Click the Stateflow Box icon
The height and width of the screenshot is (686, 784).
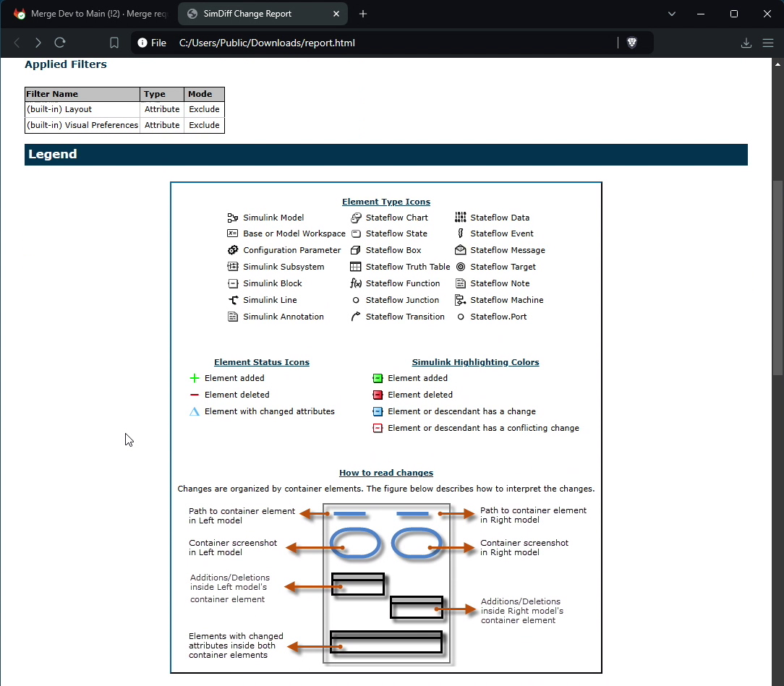[x=356, y=250]
